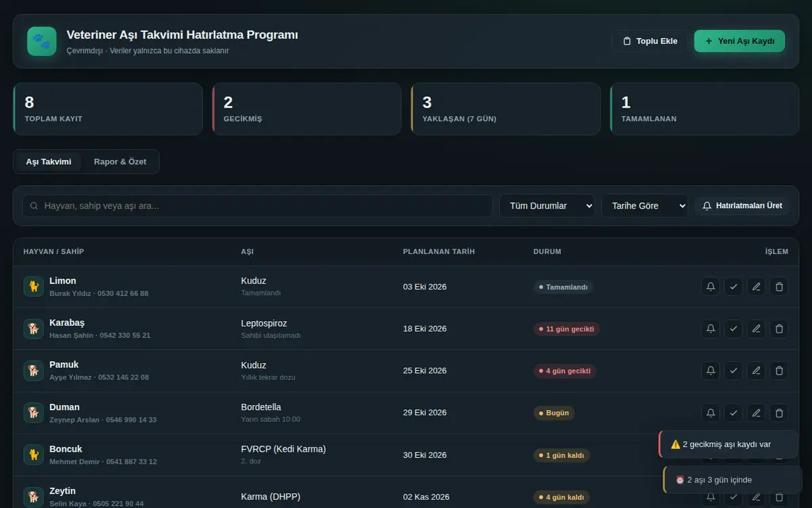Viewport: 812px width, 508px height.
Task: Send a reminder for Karabaş via bell icon
Action: click(710, 329)
